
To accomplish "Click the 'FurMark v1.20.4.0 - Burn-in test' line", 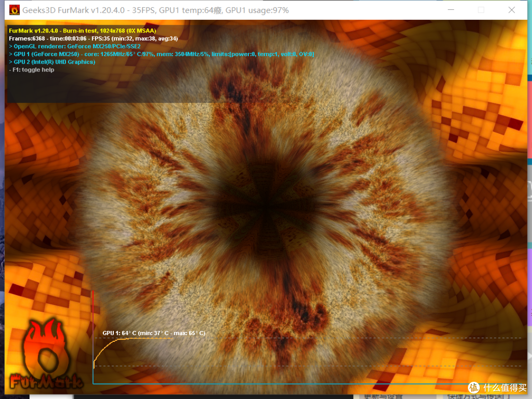I will click(x=82, y=31).
